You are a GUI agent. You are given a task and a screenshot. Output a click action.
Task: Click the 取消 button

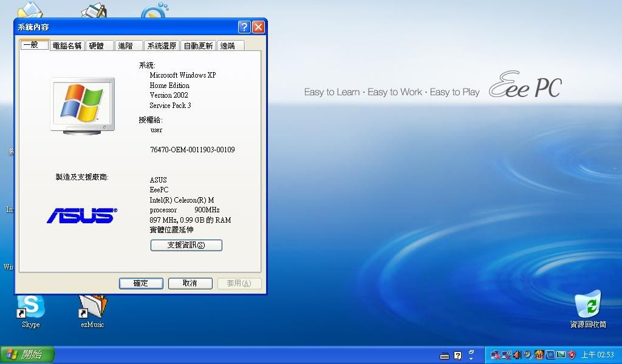[190, 283]
